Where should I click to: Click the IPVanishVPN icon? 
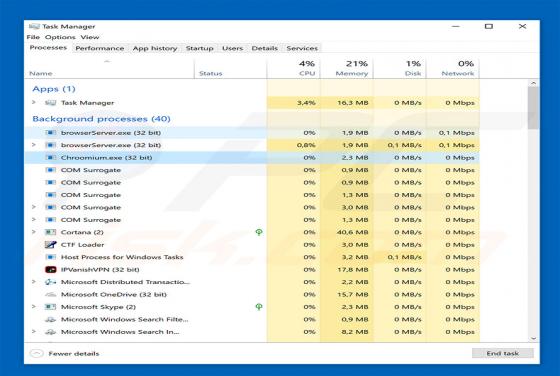(50, 270)
